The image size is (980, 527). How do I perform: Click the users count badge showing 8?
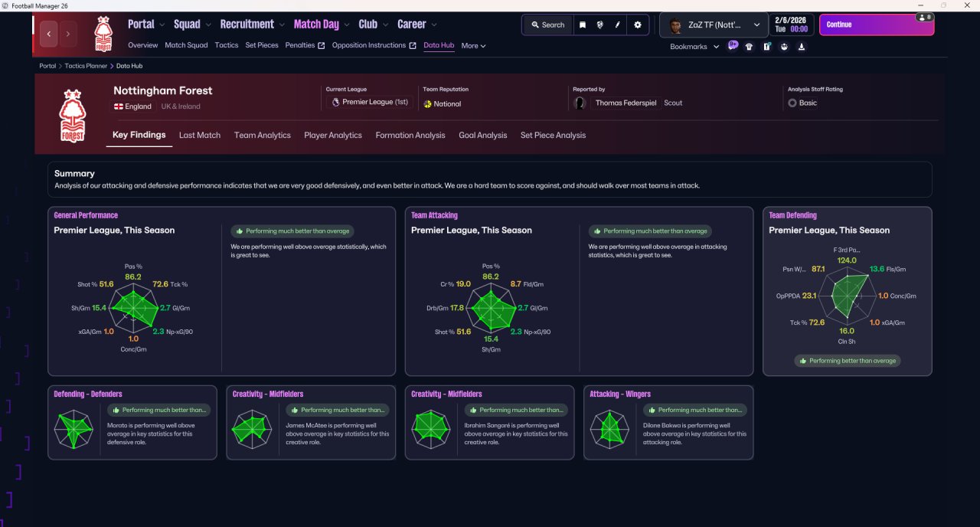[x=924, y=17]
